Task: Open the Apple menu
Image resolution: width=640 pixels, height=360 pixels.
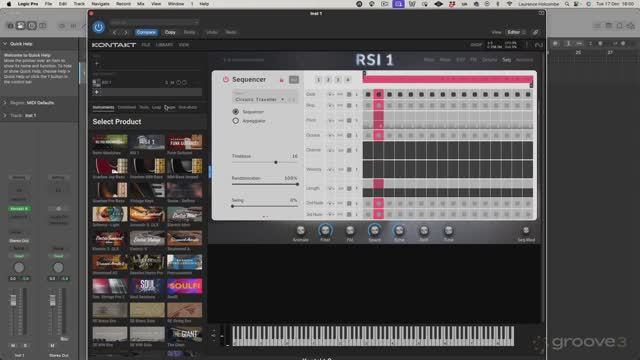Action: point(9,4)
